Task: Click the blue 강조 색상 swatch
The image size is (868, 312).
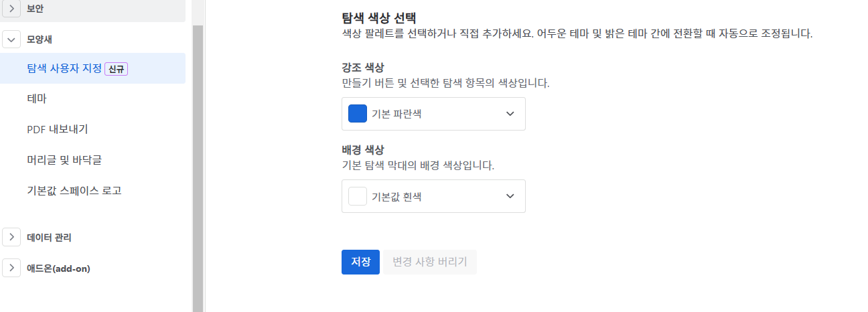Action: pyautogui.click(x=358, y=114)
